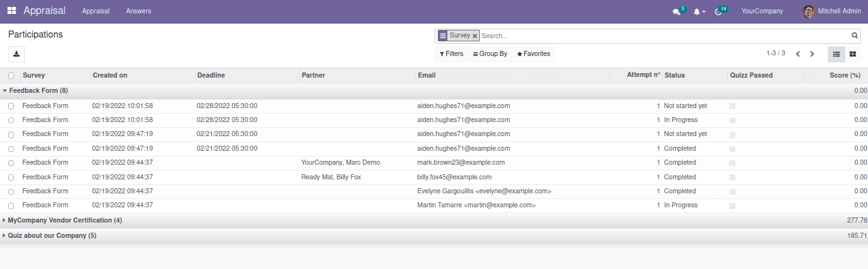Expand Quiz about our Company group
Viewport: 868px width, 269px height.
(x=51, y=235)
